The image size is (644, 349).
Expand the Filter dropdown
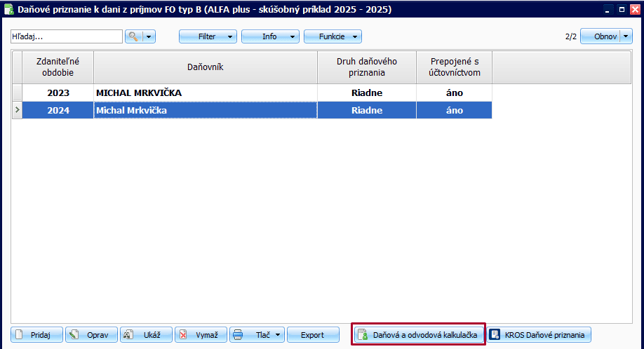(208, 36)
